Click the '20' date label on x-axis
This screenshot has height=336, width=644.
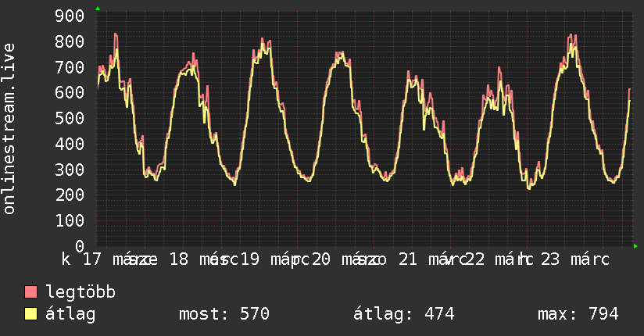point(320,259)
